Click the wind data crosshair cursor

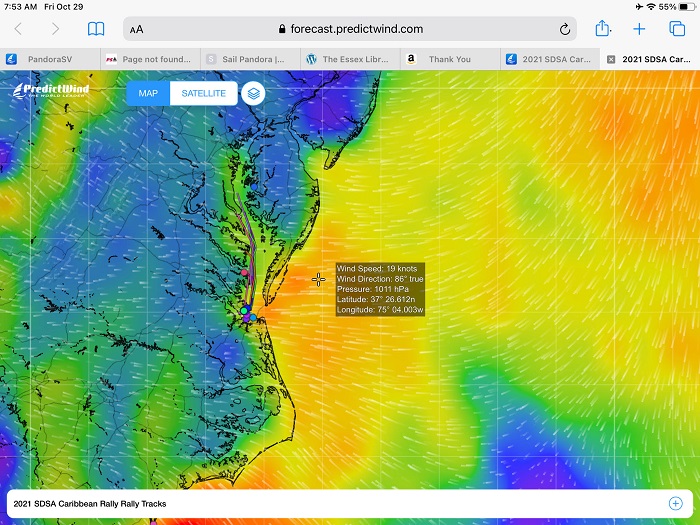(319, 279)
